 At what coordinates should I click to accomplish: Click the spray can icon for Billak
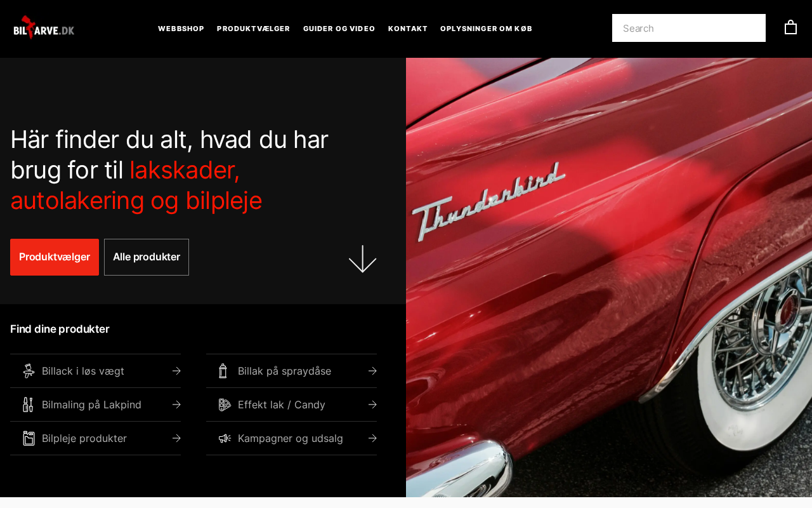tap(223, 371)
